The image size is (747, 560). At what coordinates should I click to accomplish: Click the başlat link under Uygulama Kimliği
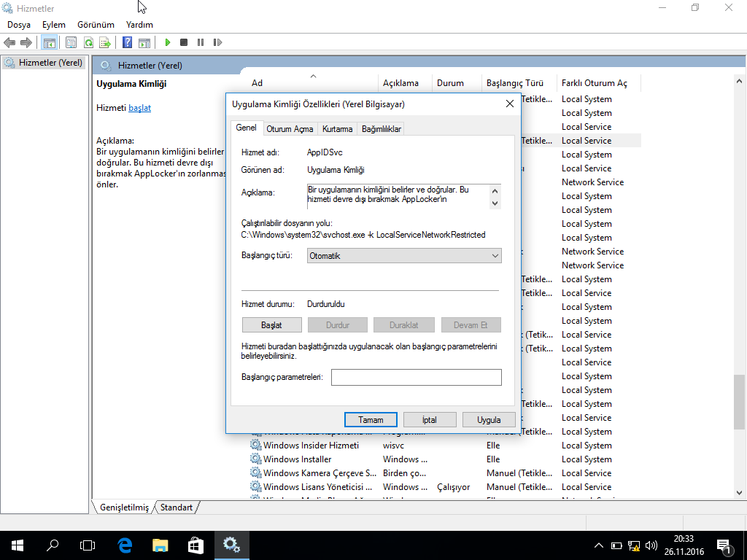(139, 108)
